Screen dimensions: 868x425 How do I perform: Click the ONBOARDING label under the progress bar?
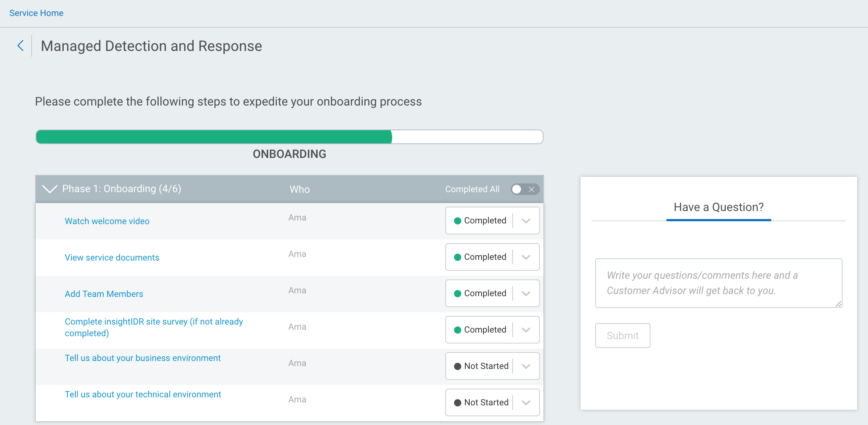(x=289, y=154)
